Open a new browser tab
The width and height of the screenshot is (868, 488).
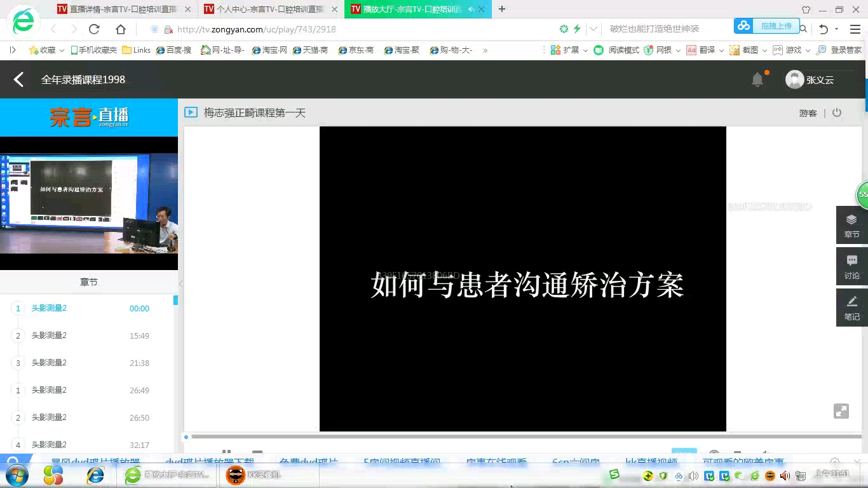(x=502, y=9)
